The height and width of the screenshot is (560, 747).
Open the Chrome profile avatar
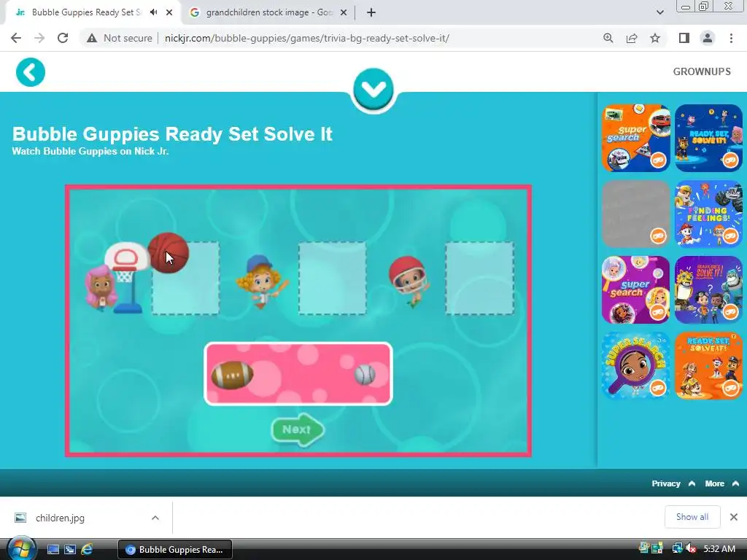[708, 38]
